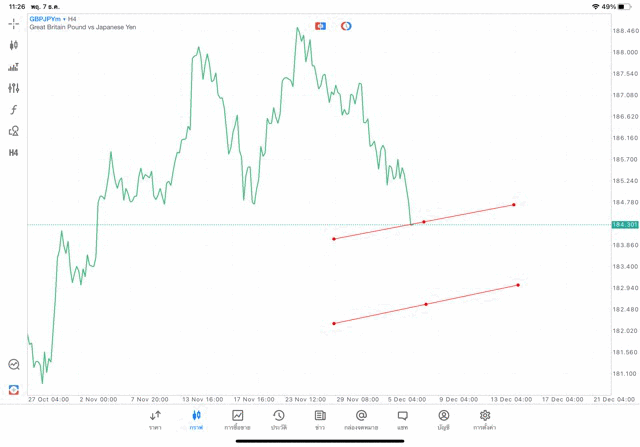
Task: Open chart settings sliders icon
Action: (x=13, y=88)
